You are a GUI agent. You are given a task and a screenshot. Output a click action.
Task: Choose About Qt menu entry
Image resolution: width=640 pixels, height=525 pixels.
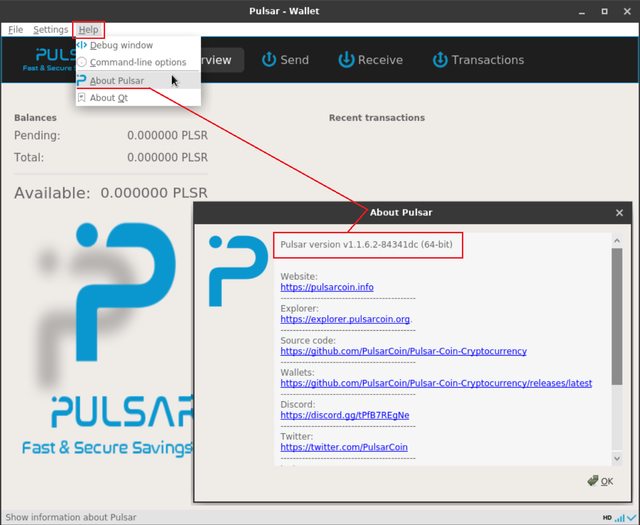pos(138,98)
